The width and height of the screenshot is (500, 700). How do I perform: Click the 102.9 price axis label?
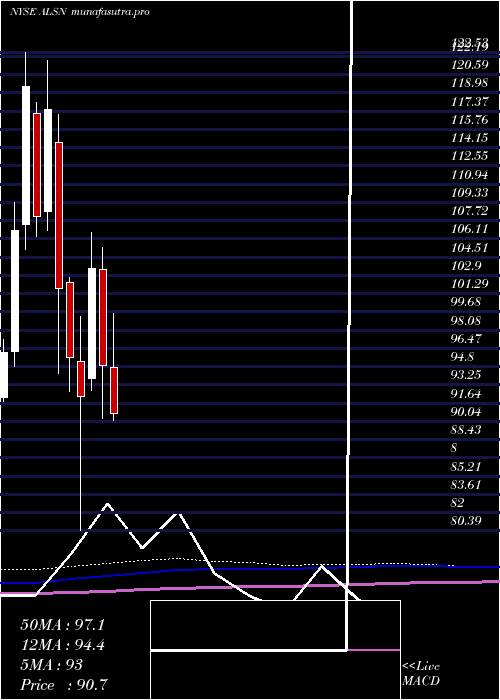point(466,266)
